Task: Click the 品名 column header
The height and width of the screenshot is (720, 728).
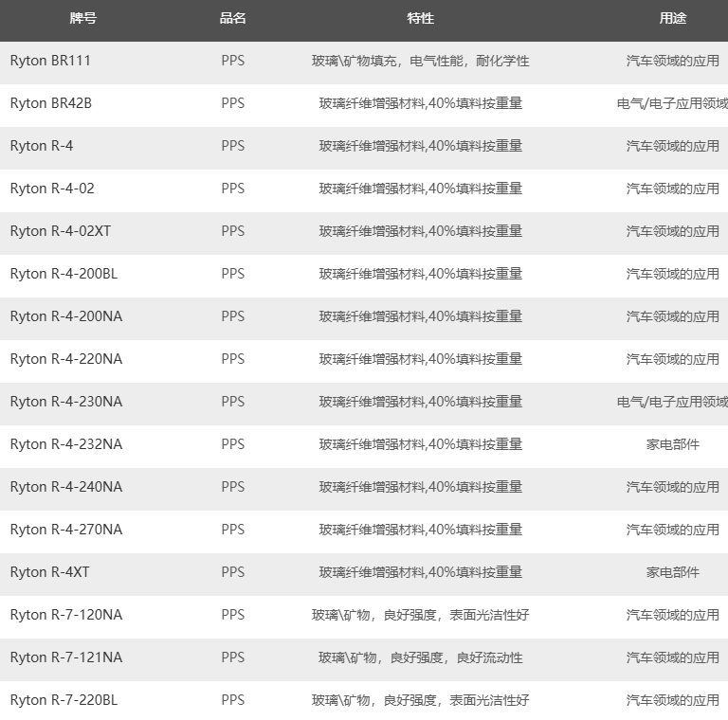Action: [x=232, y=18]
